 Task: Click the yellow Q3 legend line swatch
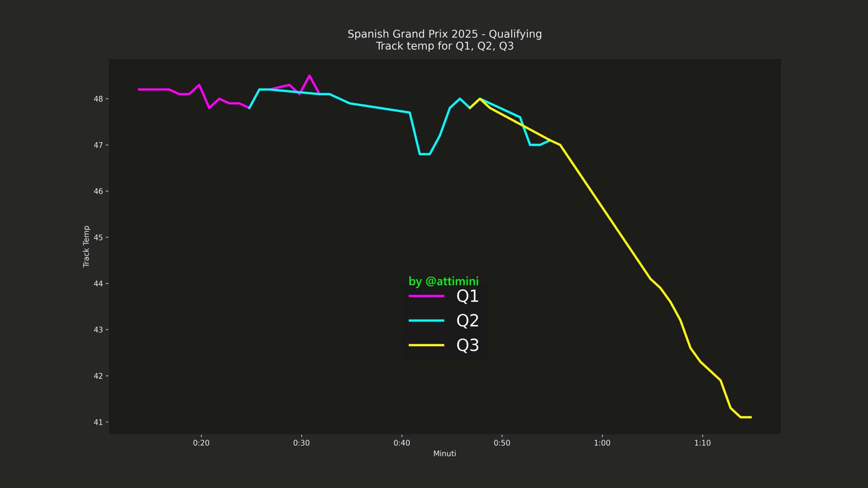[x=426, y=345]
